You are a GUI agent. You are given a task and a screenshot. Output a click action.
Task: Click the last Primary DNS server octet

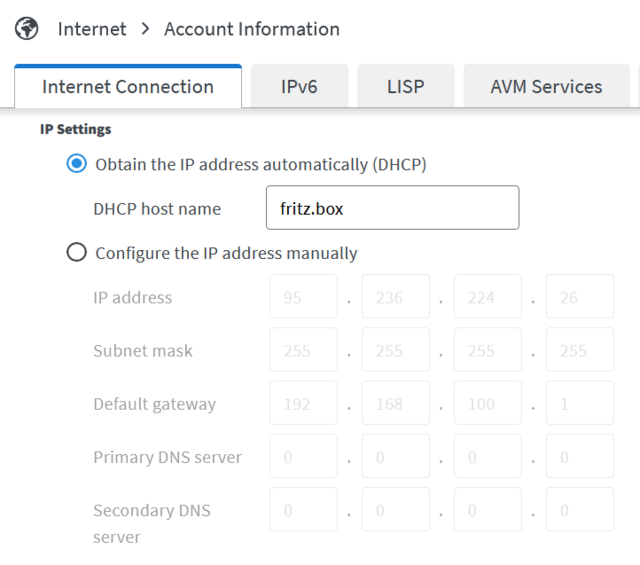click(580, 457)
